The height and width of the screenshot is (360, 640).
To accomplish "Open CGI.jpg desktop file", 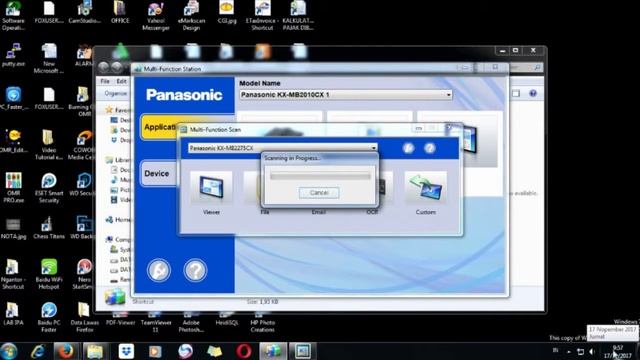I will pos(227,12).
